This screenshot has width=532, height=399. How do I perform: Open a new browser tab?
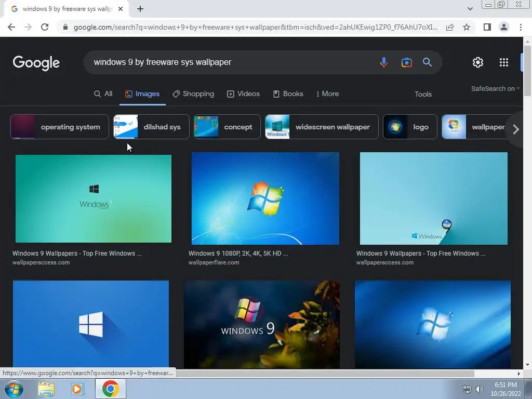coord(140,9)
